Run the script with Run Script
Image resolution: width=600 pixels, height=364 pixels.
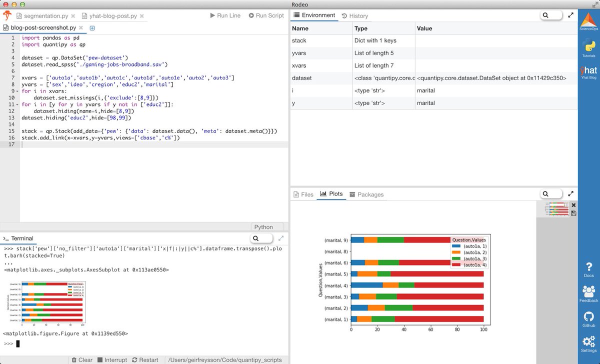pos(266,15)
